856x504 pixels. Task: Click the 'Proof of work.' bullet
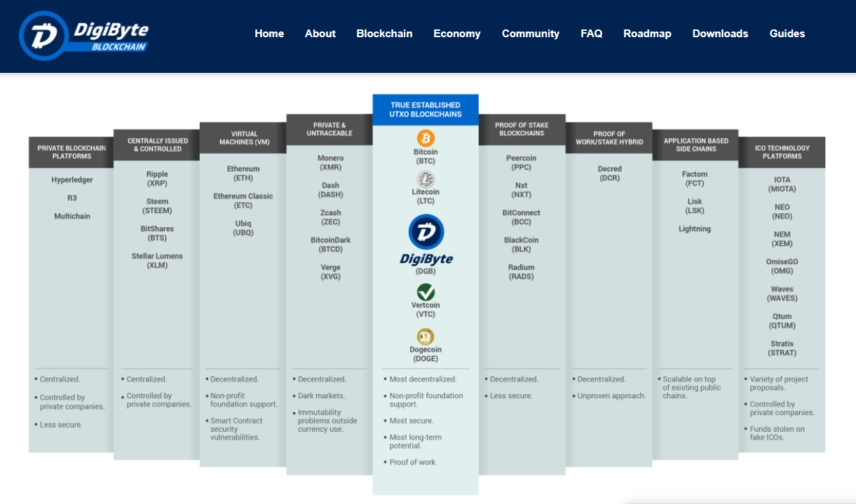point(412,463)
